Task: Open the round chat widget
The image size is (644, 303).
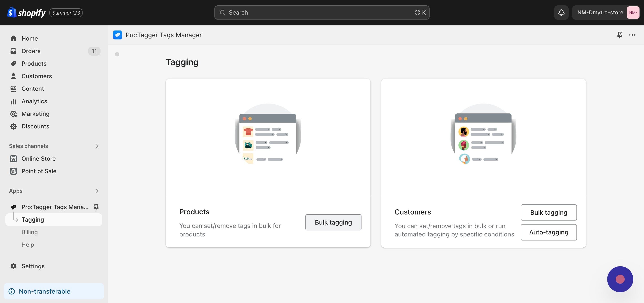Action: click(x=620, y=279)
